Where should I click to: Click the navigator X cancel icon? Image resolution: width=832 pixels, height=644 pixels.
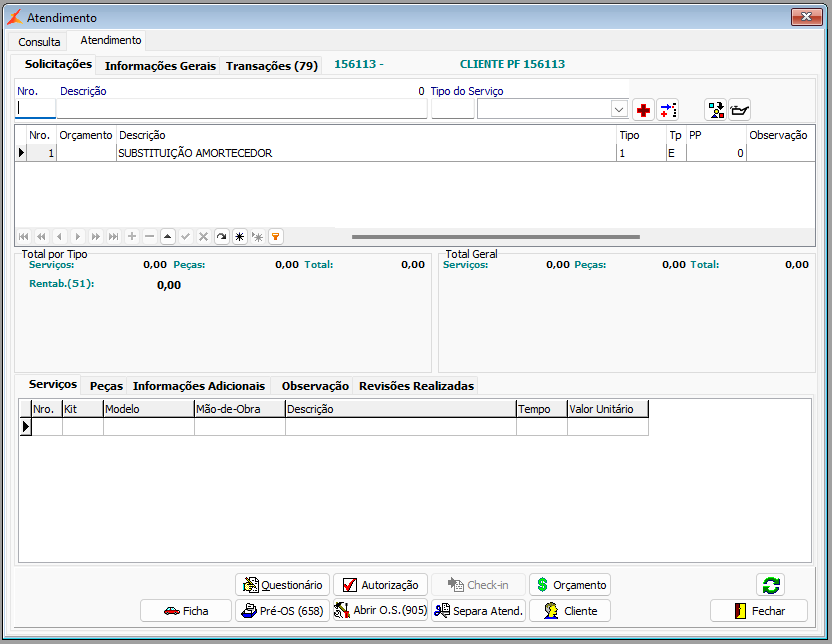(203, 237)
